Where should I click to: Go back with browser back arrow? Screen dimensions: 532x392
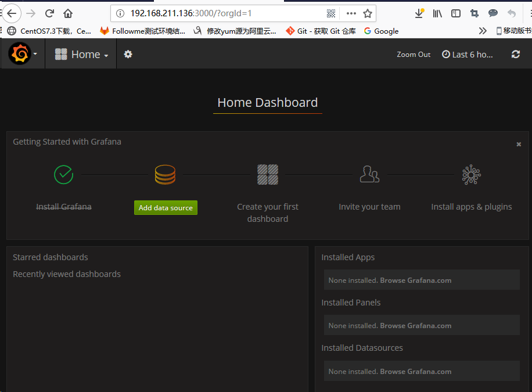12,13
